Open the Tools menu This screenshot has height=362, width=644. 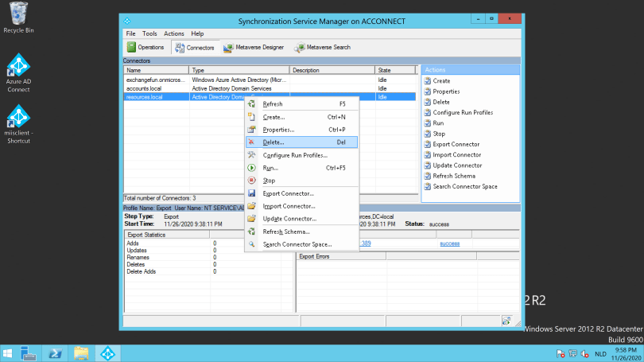click(x=149, y=34)
